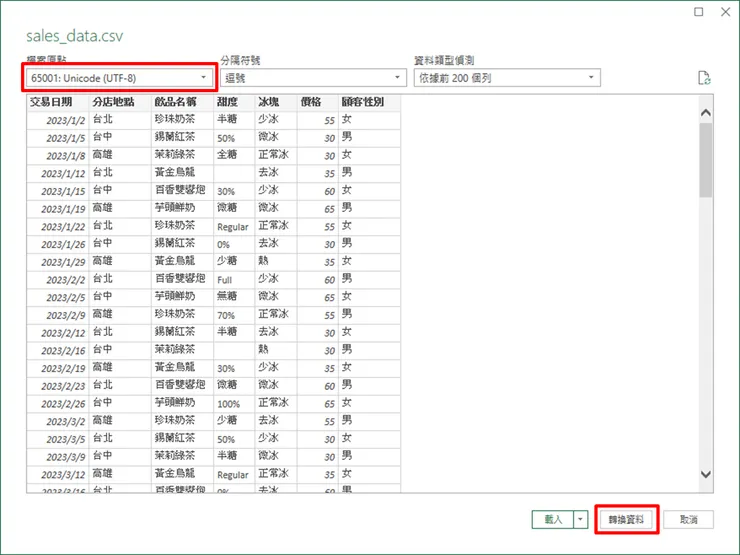Click the 男 cell in 2023/1/5 row

(370, 138)
